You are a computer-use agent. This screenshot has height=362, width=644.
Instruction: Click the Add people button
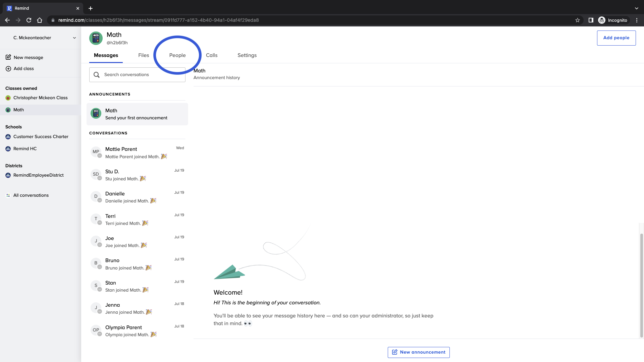tap(616, 38)
